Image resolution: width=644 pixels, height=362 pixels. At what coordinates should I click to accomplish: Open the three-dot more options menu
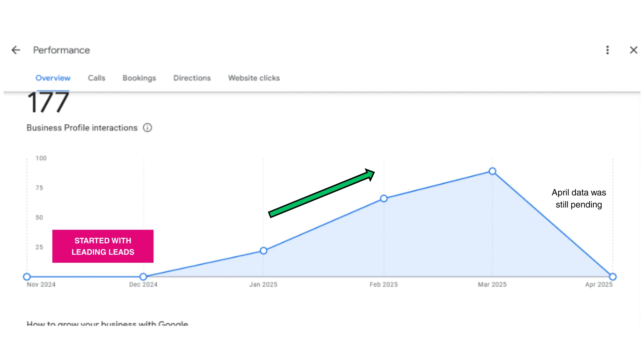pos(607,50)
